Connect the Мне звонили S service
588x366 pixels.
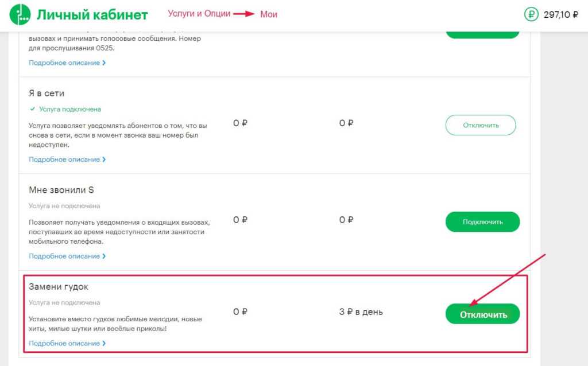pos(482,222)
